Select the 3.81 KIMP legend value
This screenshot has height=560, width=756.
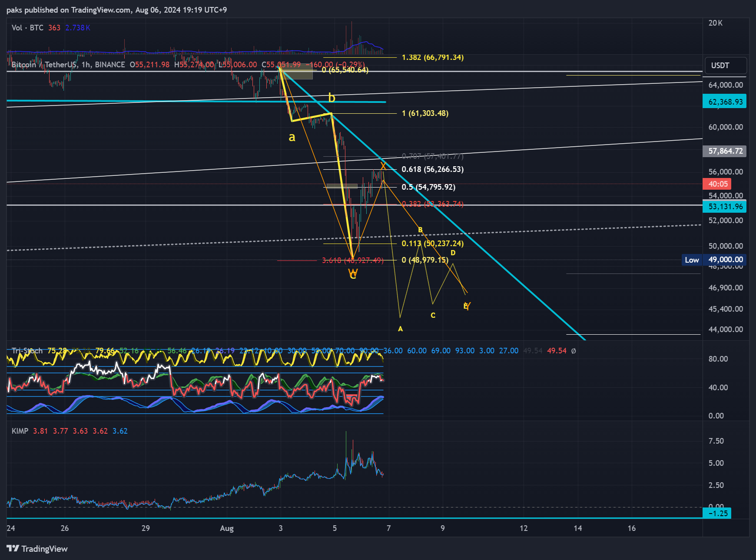point(40,431)
